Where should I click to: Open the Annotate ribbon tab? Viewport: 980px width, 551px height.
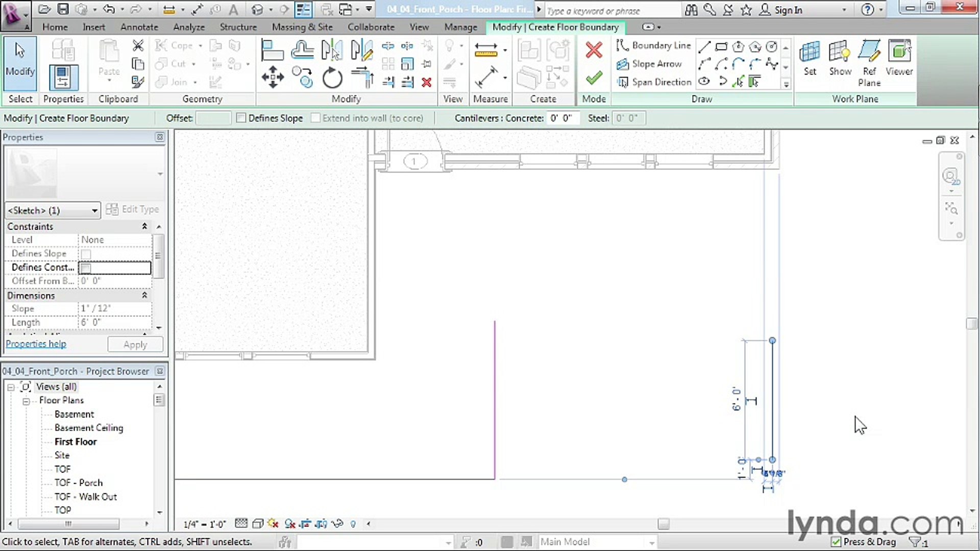click(x=139, y=27)
